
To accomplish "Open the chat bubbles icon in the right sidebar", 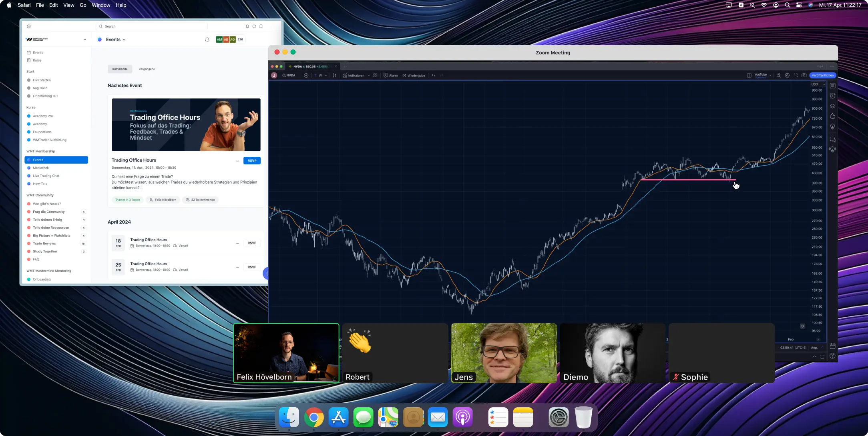I will point(833,140).
